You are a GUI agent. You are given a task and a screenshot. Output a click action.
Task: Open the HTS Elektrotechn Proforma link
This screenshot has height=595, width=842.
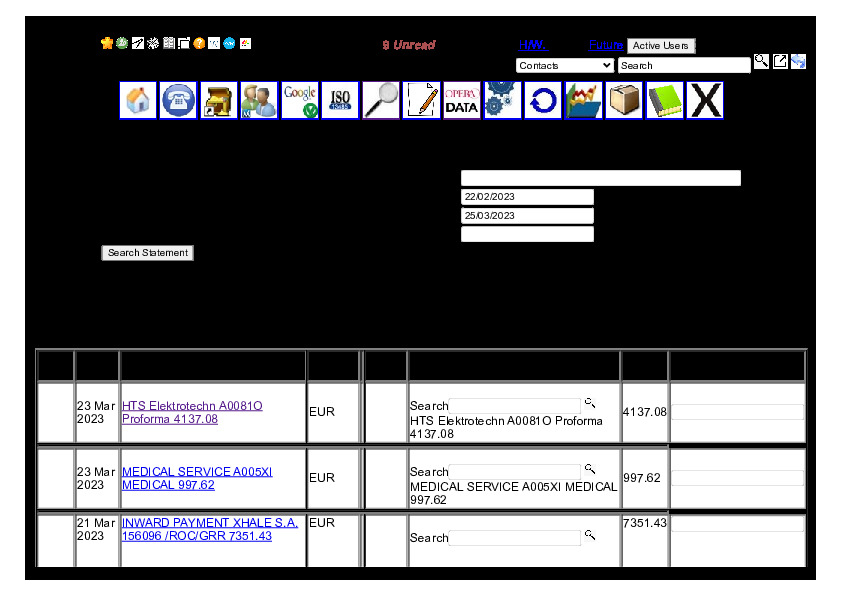click(x=191, y=412)
